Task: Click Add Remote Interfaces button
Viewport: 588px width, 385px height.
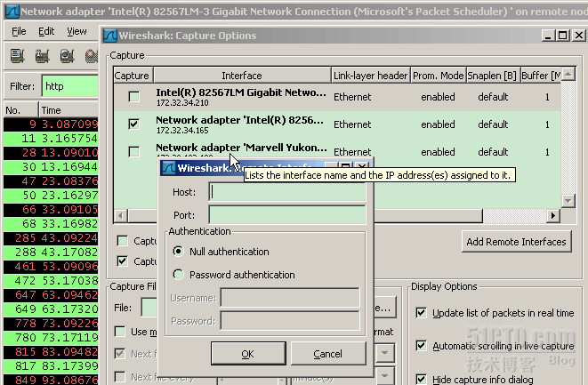Action: pyautogui.click(x=516, y=242)
